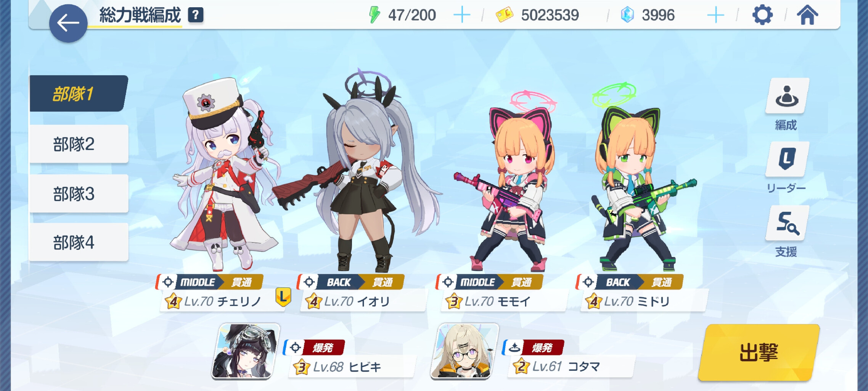The image size is (868, 391).
Task: Select the ヒビキ special character portrait
Action: 246,351
